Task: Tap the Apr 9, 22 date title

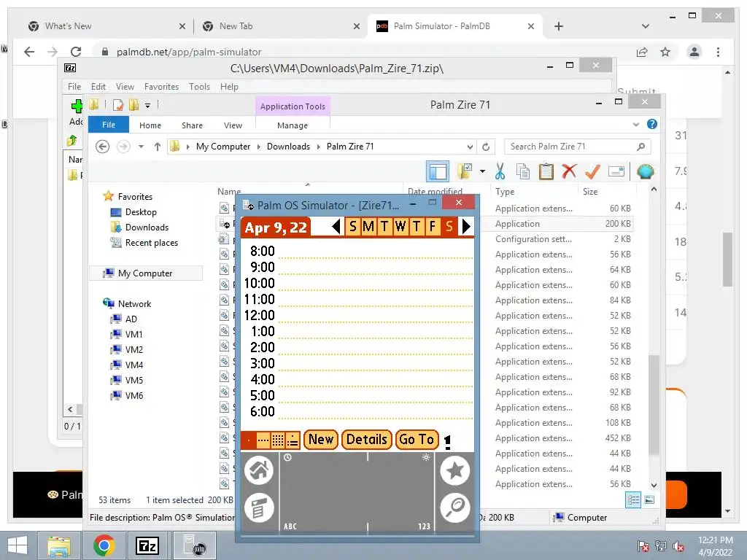Action: point(276,227)
